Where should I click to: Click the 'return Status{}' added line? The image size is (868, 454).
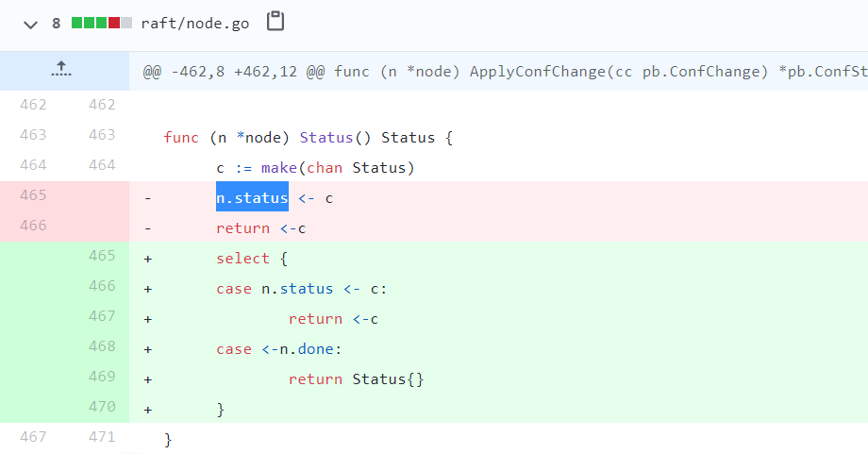pyautogui.click(x=357, y=378)
